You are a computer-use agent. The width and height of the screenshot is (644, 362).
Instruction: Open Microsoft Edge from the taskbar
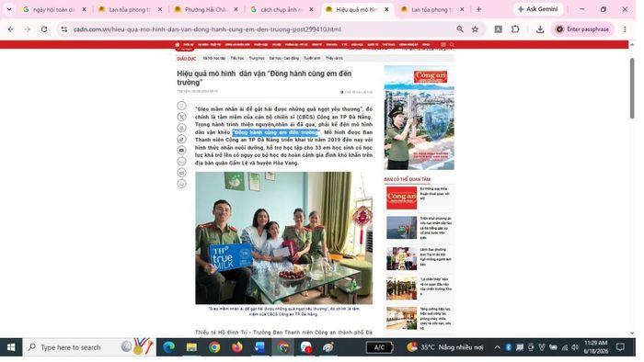pos(168,347)
